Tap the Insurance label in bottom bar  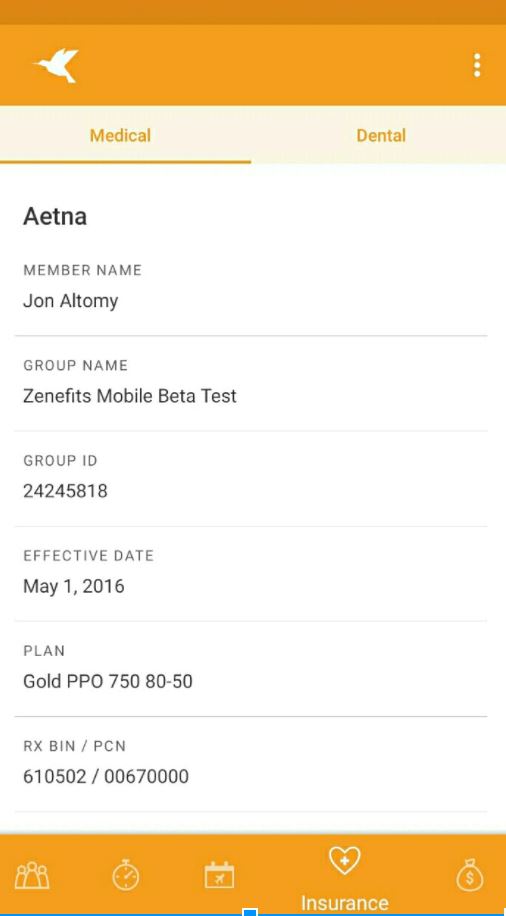345,903
